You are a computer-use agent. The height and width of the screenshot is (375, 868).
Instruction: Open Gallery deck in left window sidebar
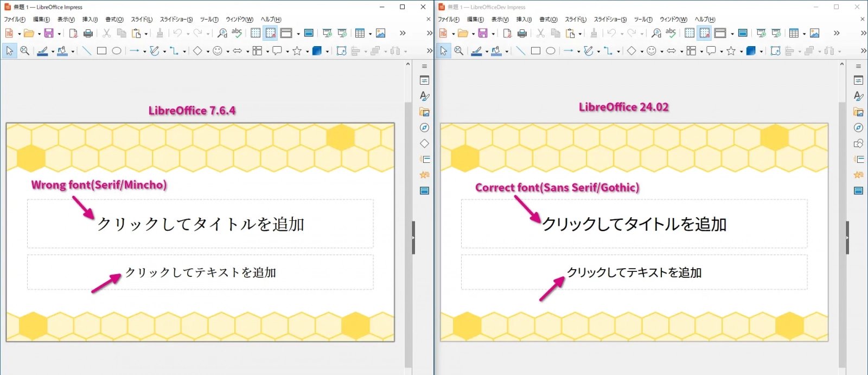pyautogui.click(x=424, y=112)
